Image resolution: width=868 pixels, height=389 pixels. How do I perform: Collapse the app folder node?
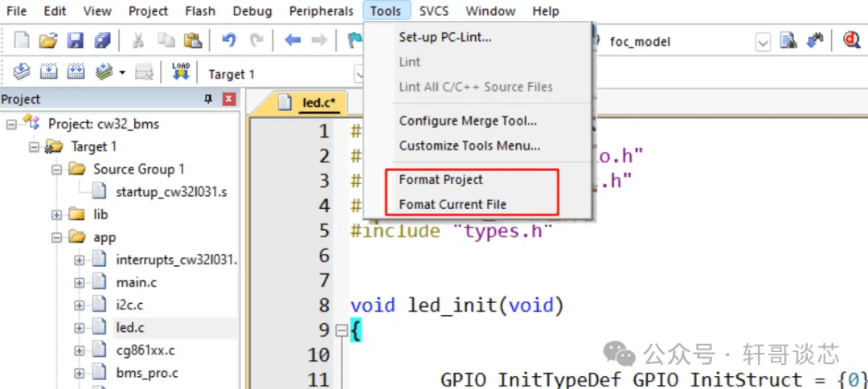57,238
